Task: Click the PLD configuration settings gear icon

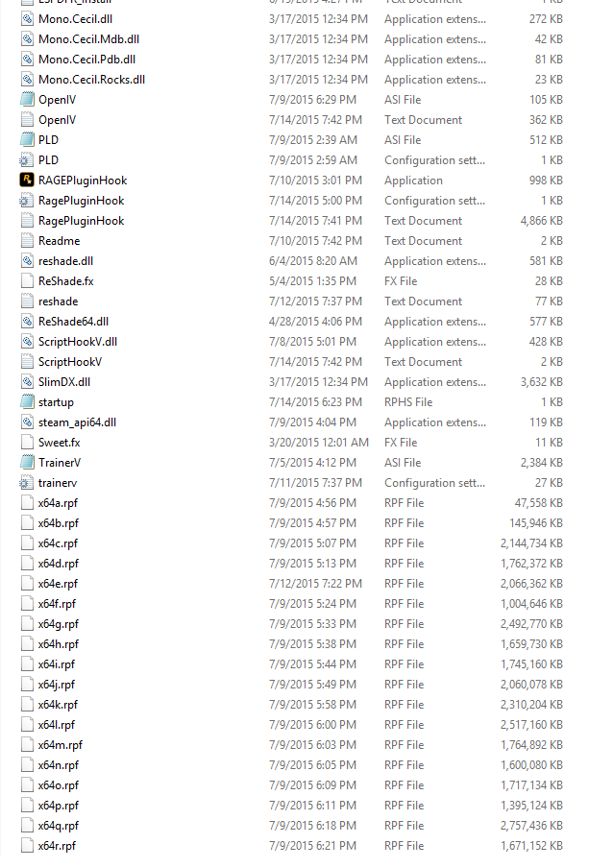Action: pos(27,160)
